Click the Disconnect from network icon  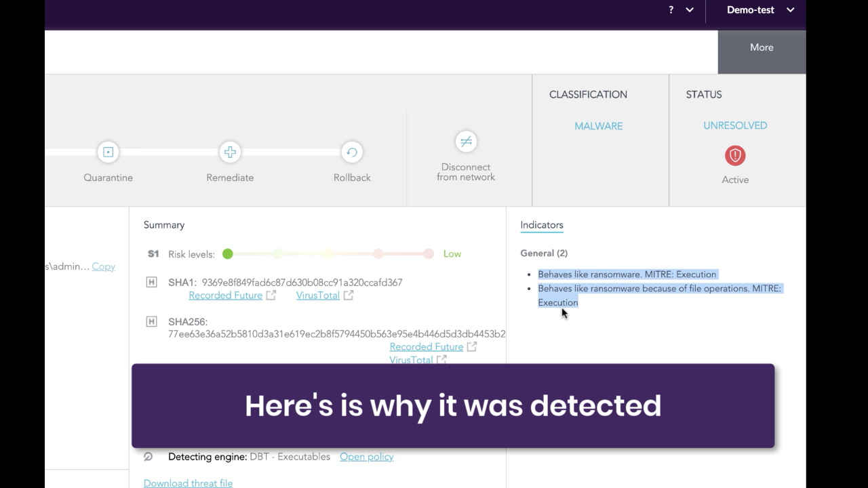tap(466, 142)
